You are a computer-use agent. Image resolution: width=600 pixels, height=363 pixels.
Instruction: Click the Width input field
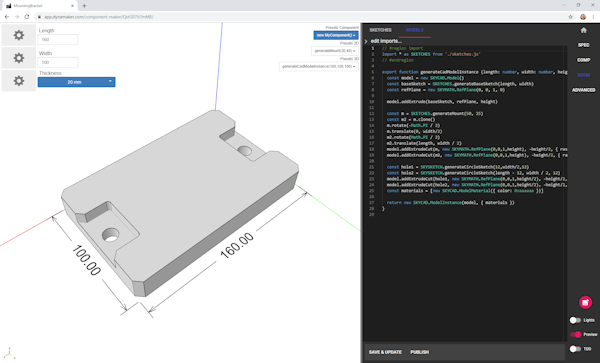tap(58, 62)
